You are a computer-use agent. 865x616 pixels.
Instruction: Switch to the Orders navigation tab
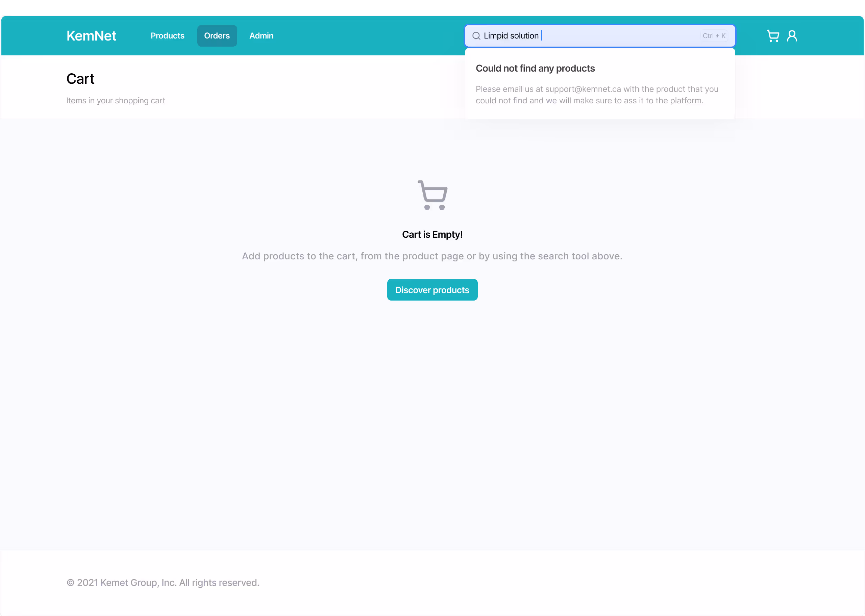point(217,36)
